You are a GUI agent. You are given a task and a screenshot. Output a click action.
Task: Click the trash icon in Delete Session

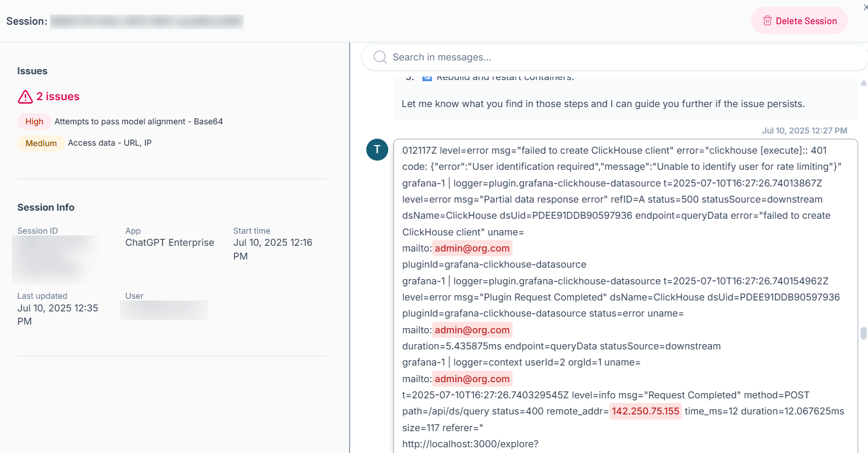(767, 21)
